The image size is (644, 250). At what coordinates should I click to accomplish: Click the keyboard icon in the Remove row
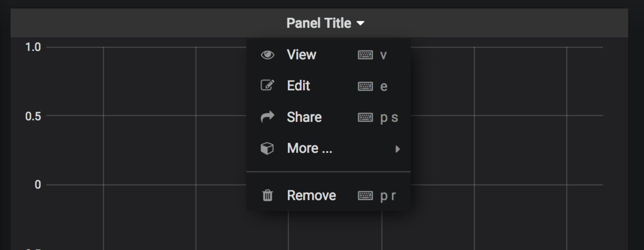click(x=365, y=196)
